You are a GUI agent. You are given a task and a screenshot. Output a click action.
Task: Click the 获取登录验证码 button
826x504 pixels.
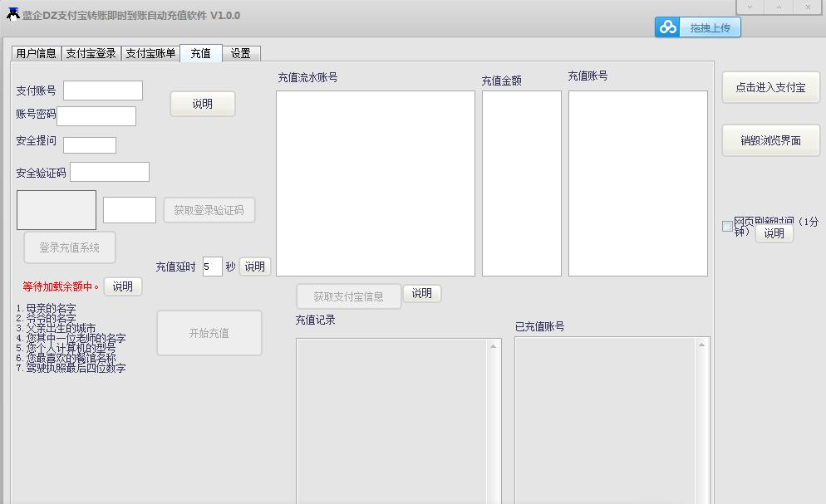pos(209,210)
